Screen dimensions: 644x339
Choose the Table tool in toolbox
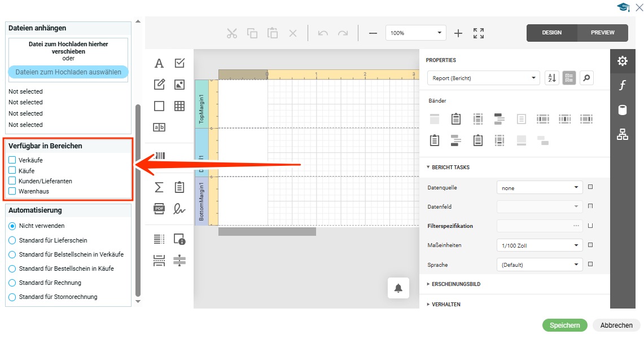179,106
